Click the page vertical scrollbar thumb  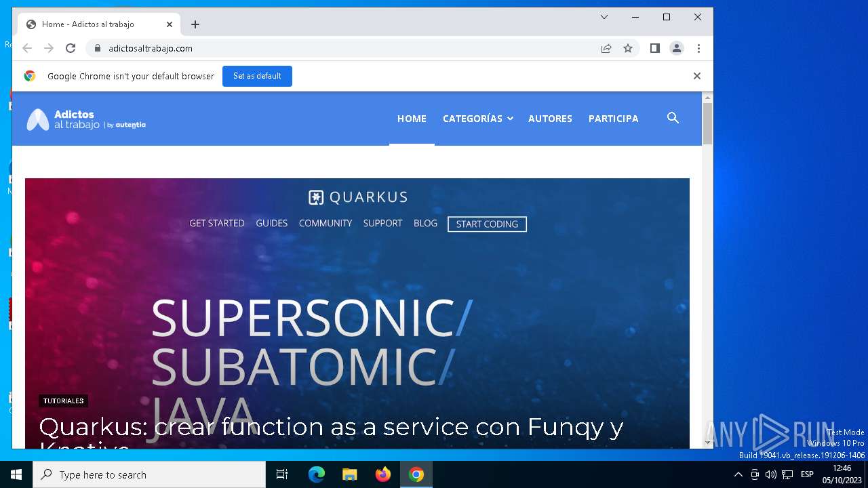(707, 124)
